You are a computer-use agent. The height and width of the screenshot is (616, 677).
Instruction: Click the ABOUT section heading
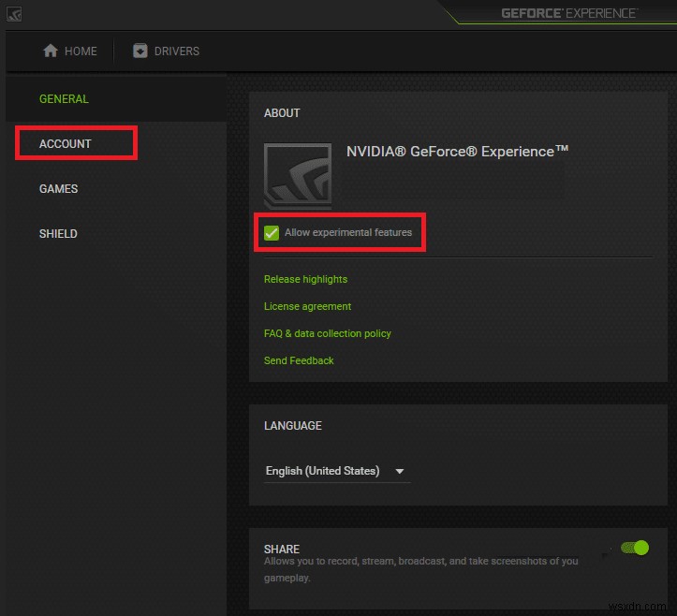point(282,113)
